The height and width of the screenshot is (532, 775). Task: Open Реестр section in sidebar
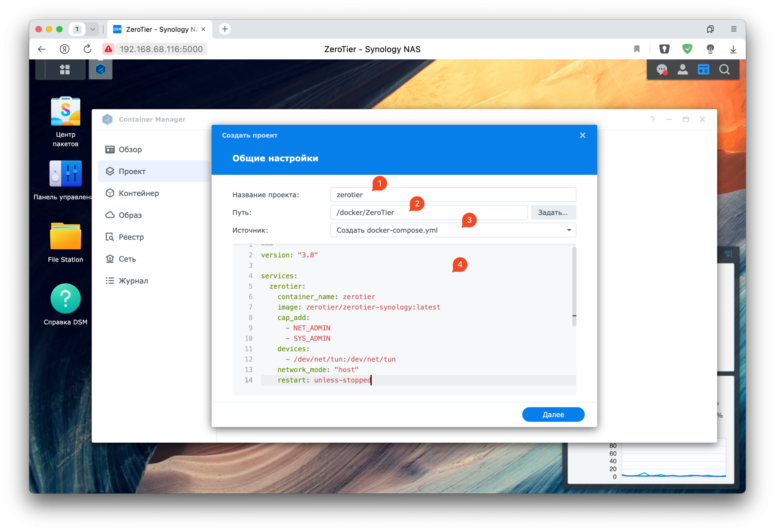[154, 237]
